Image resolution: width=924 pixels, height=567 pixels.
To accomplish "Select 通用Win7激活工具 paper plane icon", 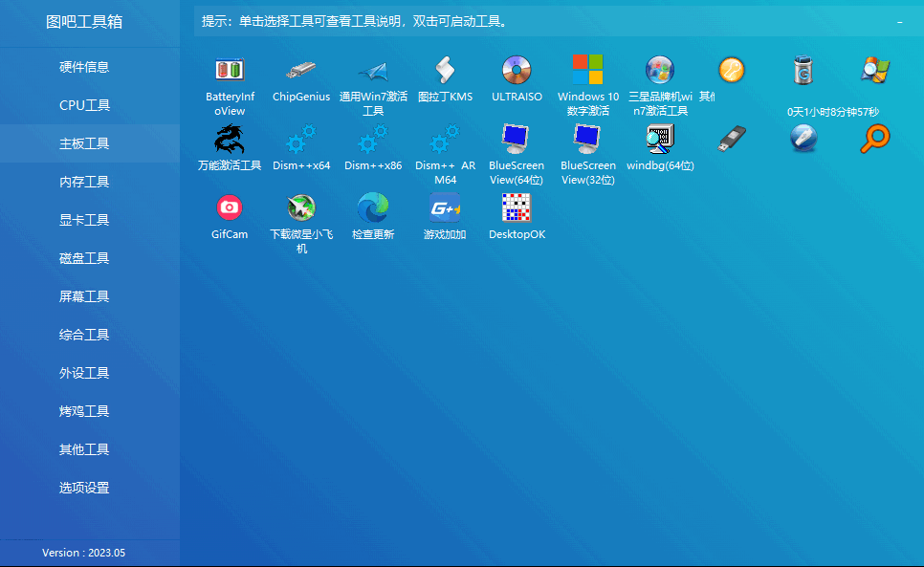I will click(373, 70).
